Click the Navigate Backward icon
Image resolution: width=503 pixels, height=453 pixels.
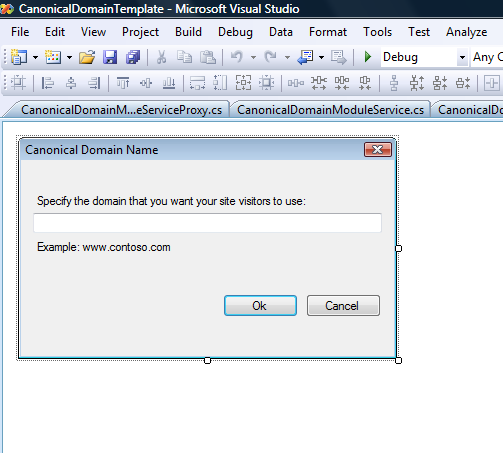[x=305, y=57]
